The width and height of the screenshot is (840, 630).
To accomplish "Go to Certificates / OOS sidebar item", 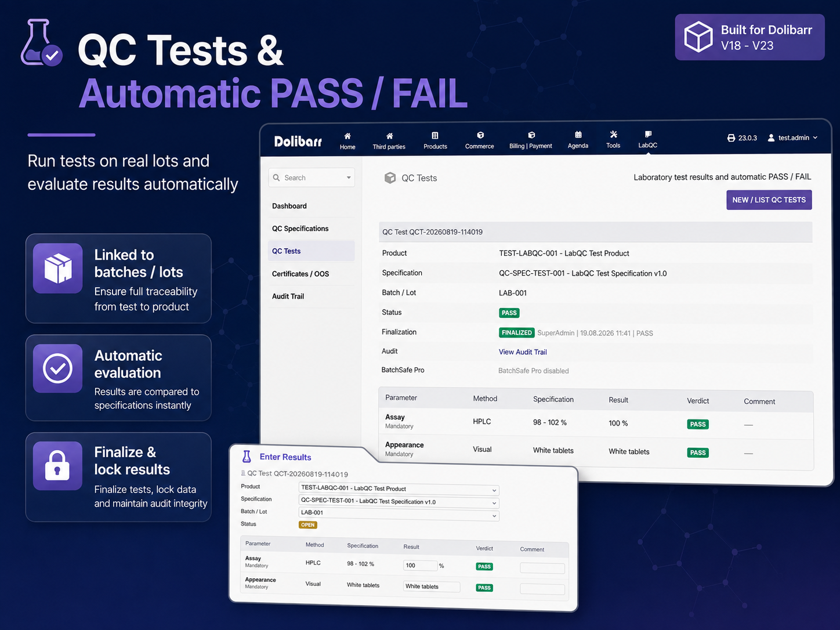I will coord(300,274).
